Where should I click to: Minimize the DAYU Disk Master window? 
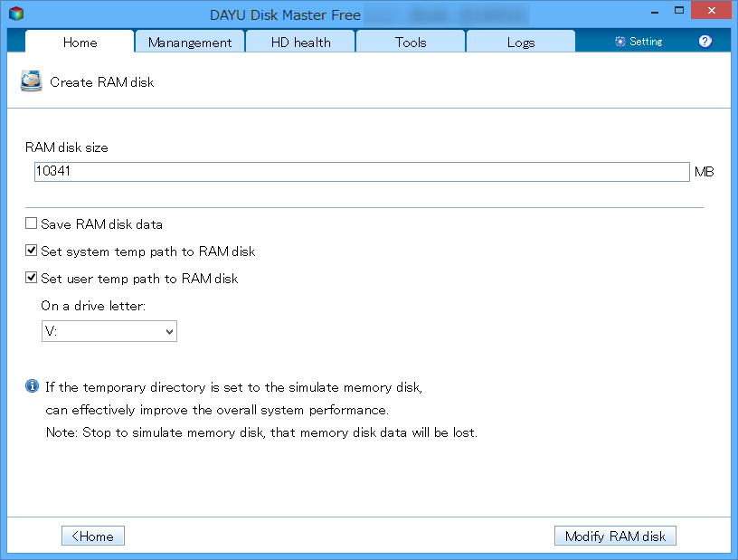654,11
